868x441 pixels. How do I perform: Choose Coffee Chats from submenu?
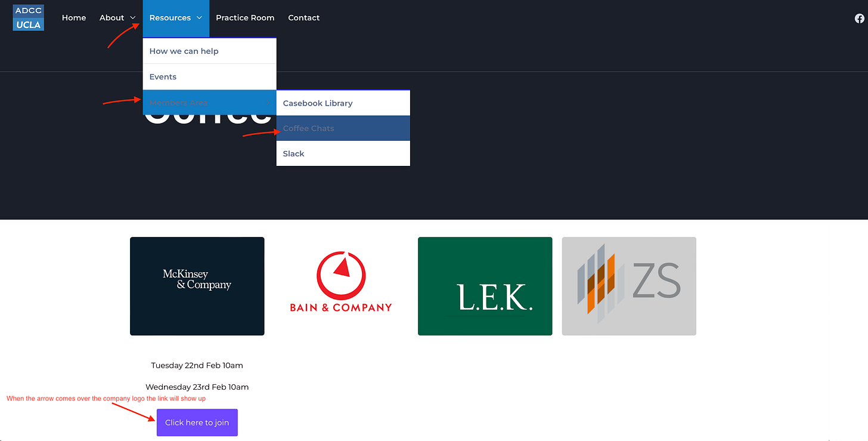point(343,128)
